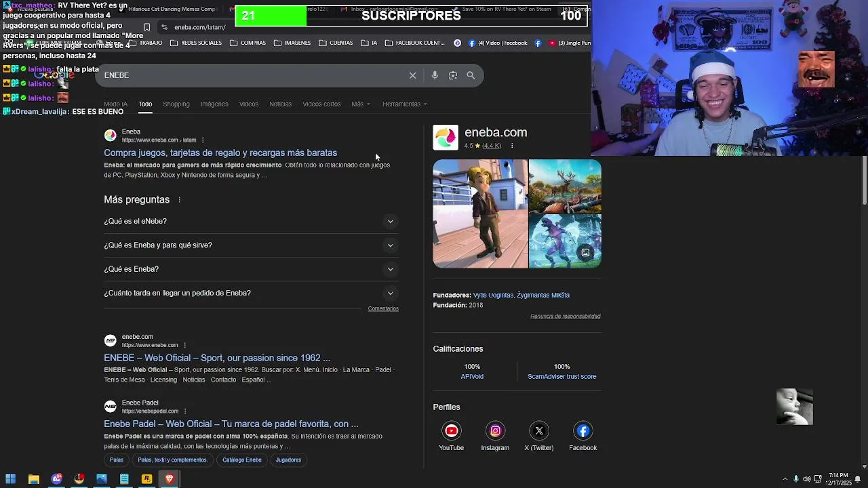Viewport: 868px width, 488px height.
Task: Open 'Enebe Padel – Web Oficial' result link
Action: coord(231,424)
